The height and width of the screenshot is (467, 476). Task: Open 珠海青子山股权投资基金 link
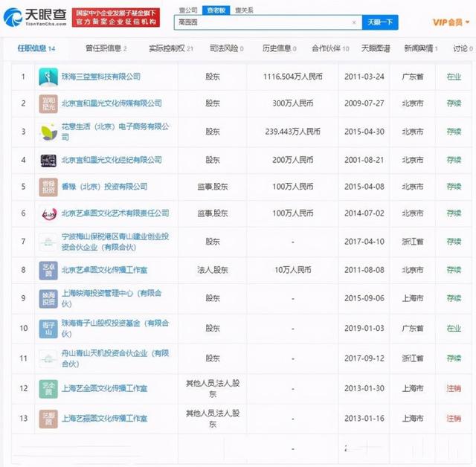[x=115, y=329]
